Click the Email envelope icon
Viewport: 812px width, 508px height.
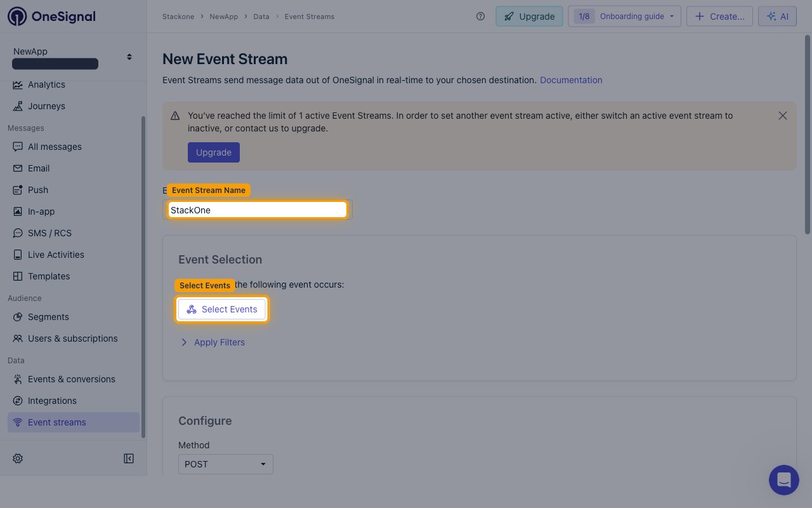(x=18, y=168)
